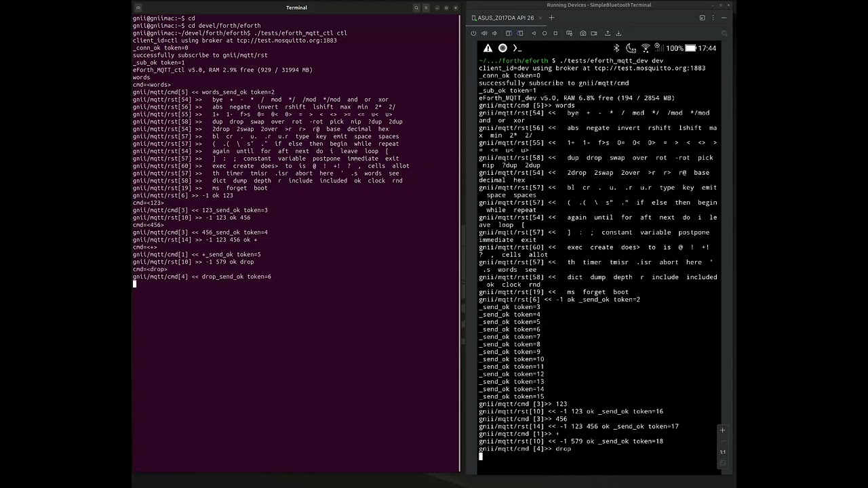The height and width of the screenshot is (488, 868).
Task: Hide the Running Devices panel
Action: (724, 18)
